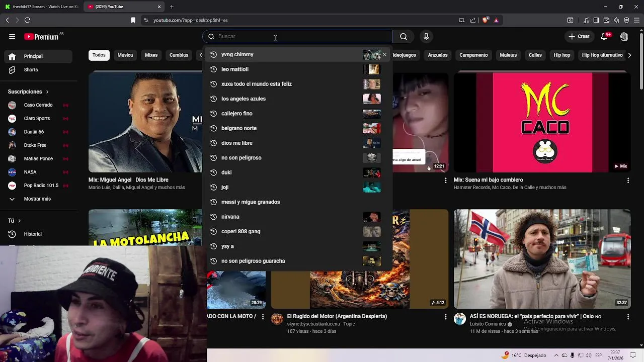Image resolution: width=644 pixels, height=362 pixels.
Task: Open the account avatar menu
Action: [624, 36]
